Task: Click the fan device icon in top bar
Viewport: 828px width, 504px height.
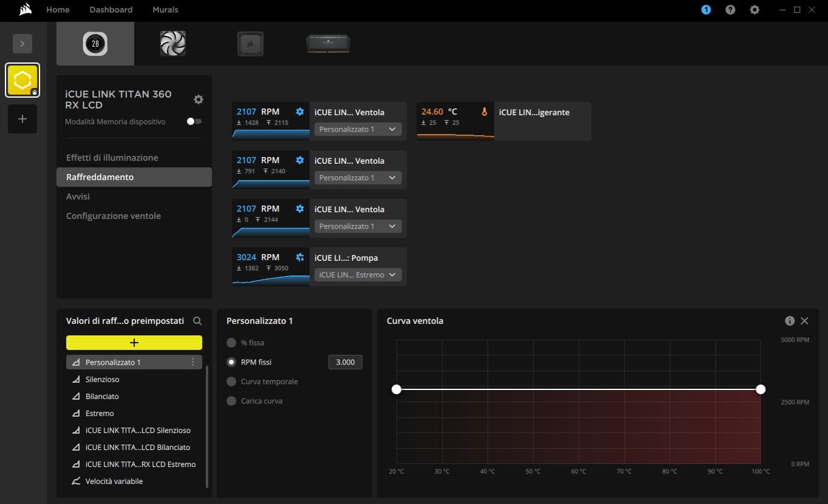Action: (x=173, y=44)
